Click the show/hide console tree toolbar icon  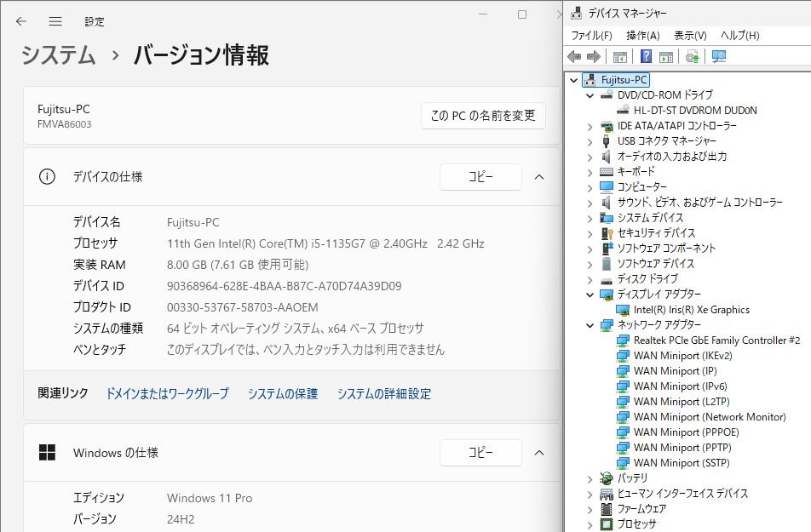pyautogui.click(x=619, y=56)
